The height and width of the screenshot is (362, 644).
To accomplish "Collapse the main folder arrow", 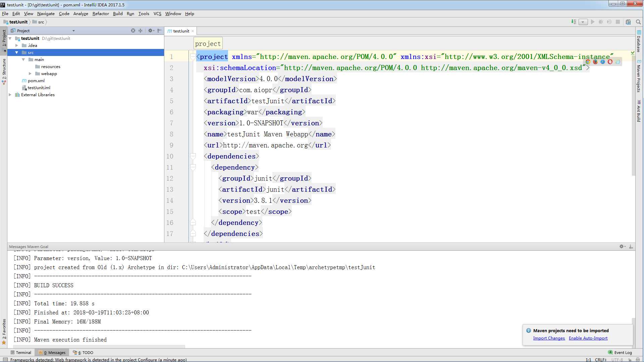I will click(23, 59).
